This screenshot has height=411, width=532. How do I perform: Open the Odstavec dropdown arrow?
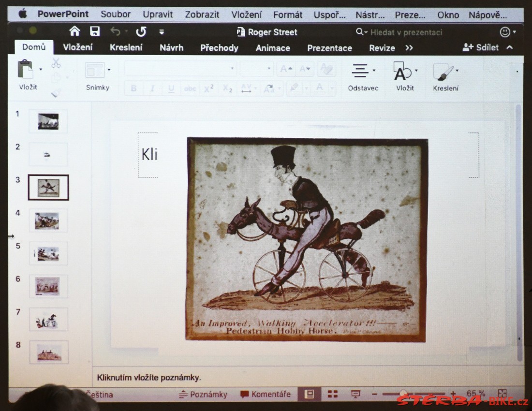click(x=374, y=71)
